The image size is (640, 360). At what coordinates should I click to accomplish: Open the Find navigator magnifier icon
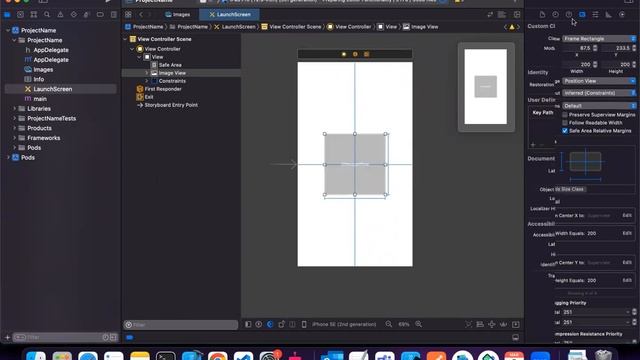tap(47, 15)
